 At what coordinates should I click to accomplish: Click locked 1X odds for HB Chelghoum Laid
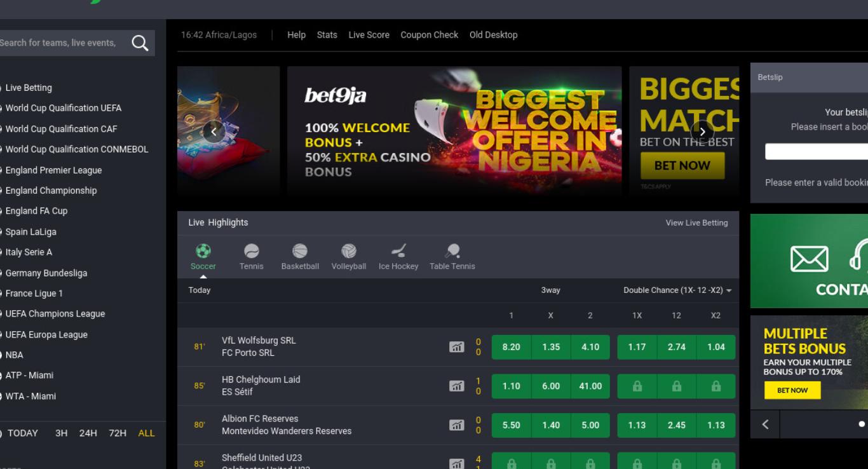[x=637, y=386]
